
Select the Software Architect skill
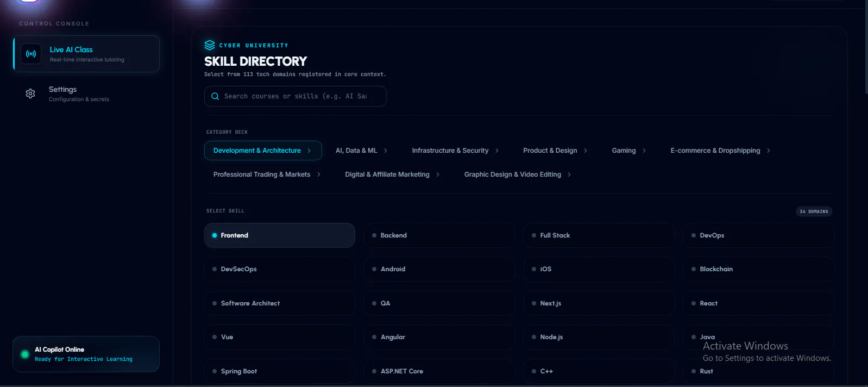point(280,303)
